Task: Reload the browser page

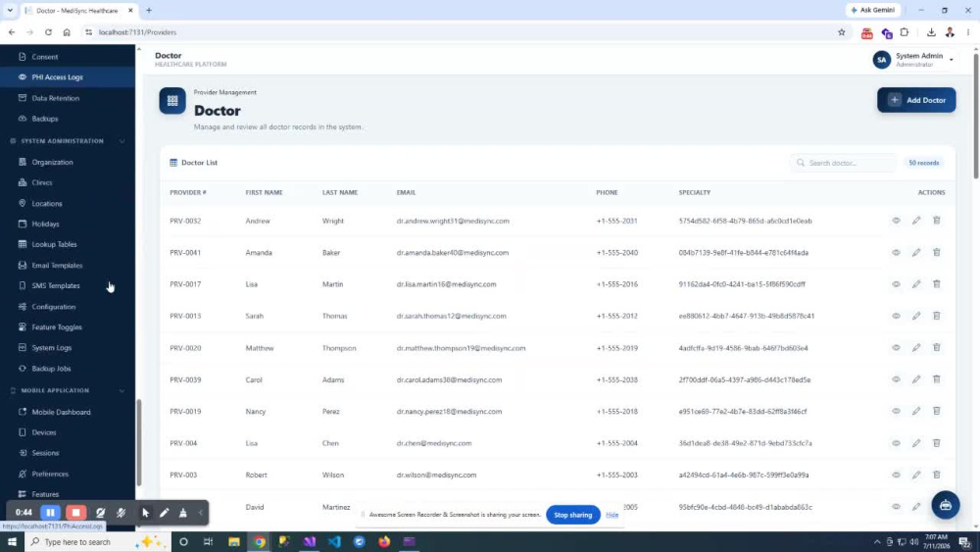Action: (x=48, y=32)
